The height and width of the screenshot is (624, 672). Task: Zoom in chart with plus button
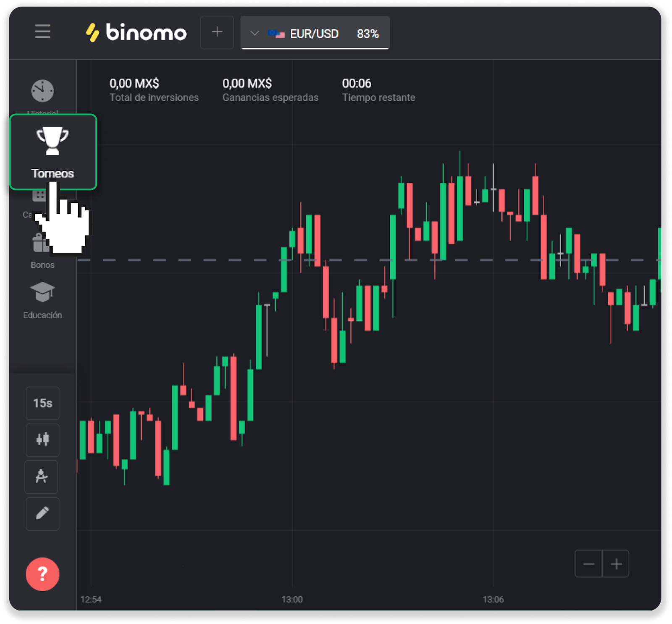coord(616,564)
